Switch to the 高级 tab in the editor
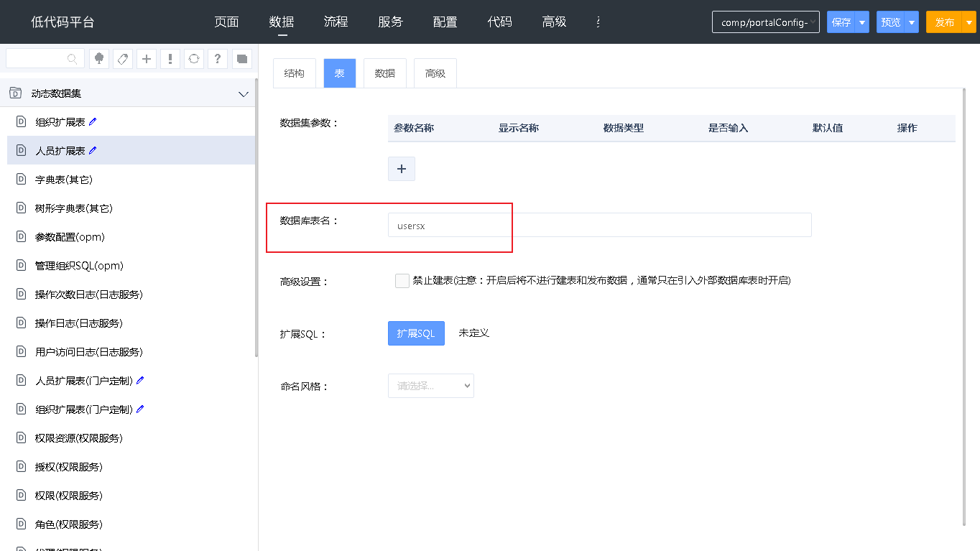The height and width of the screenshot is (551, 980). pyautogui.click(x=435, y=73)
